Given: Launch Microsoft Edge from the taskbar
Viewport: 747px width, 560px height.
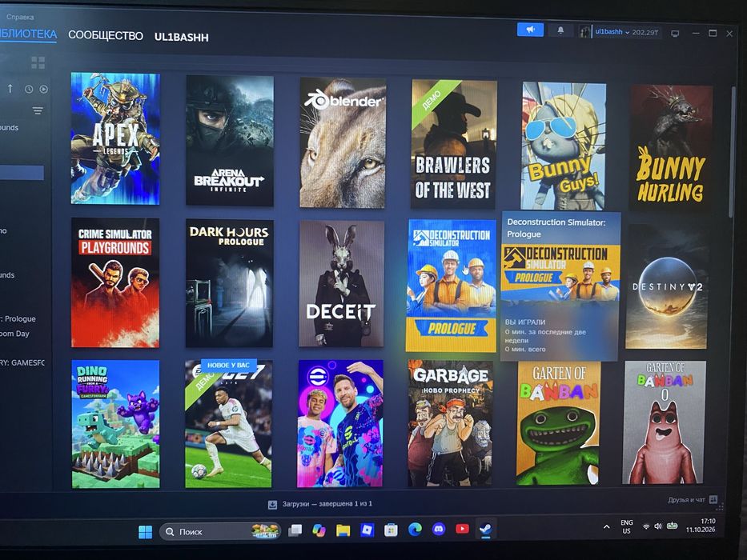Looking at the screenshot, I should (415, 529).
